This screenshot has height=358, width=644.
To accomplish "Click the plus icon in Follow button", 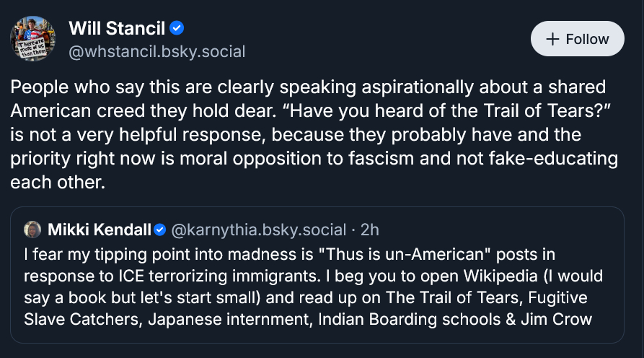I will point(553,39).
